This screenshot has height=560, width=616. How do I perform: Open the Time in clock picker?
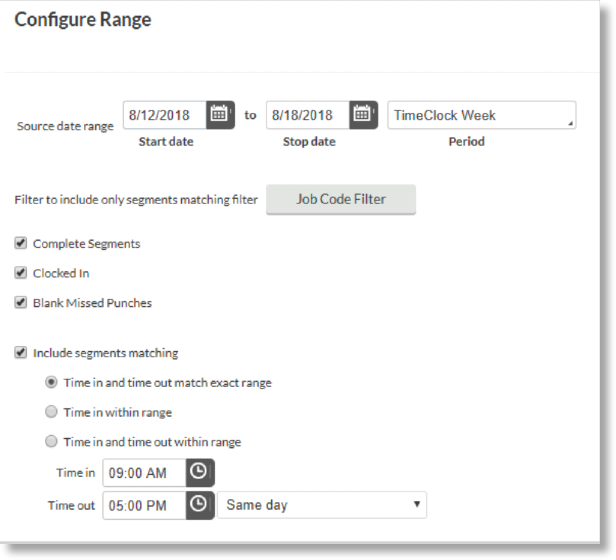(200, 472)
